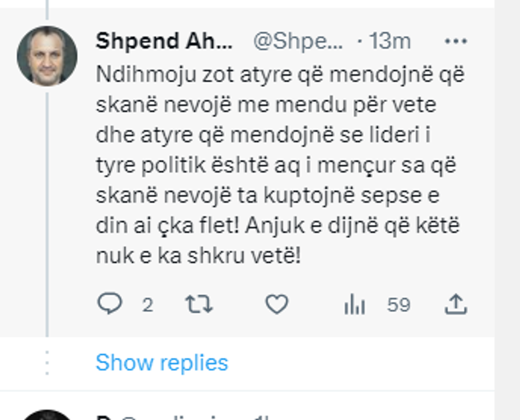Click the share upload arrow icon
Image resolution: width=520 pixels, height=420 pixels.
click(455, 304)
